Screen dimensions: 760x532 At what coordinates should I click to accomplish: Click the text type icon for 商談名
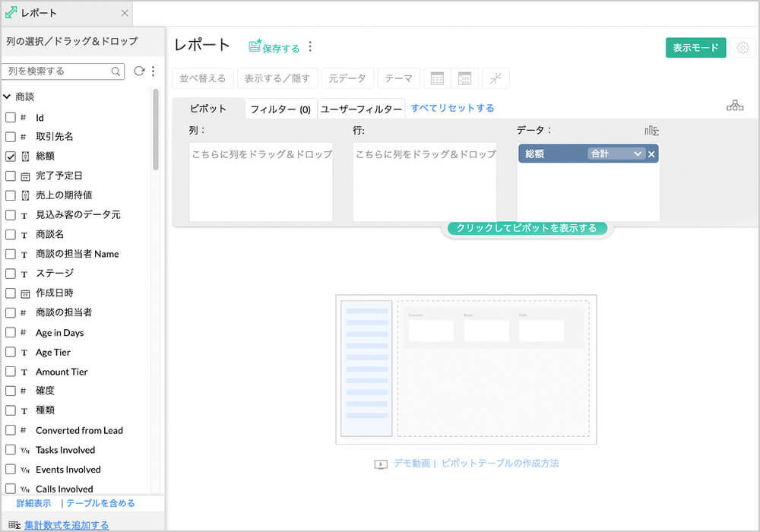[x=24, y=235]
